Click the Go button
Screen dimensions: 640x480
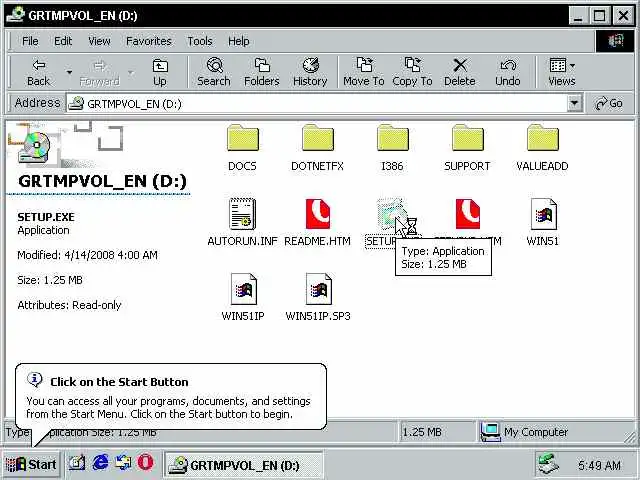tap(609, 103)
